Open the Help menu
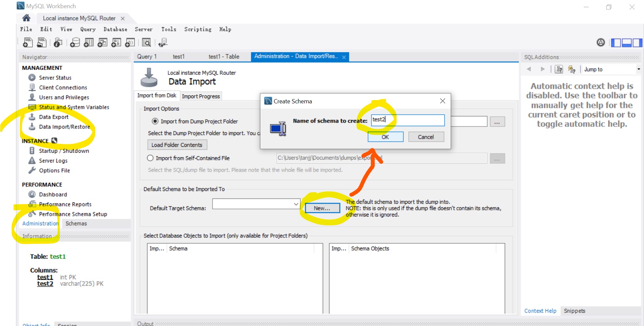The width and height of the screenshot is (644, 326). pos(225,29)
